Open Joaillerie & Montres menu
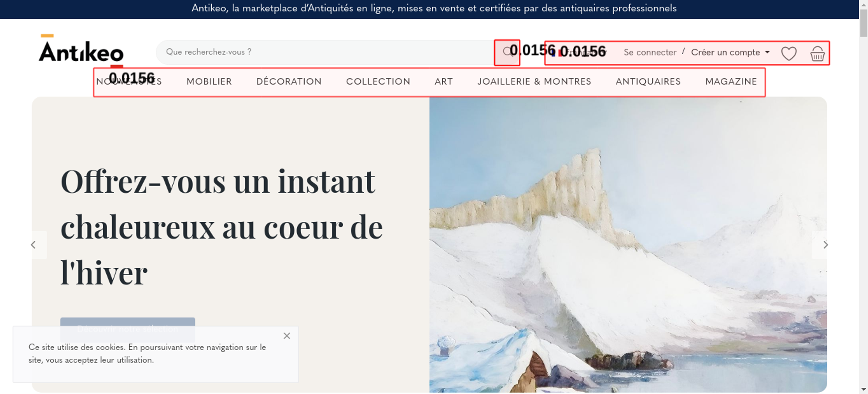 (534, 82)
